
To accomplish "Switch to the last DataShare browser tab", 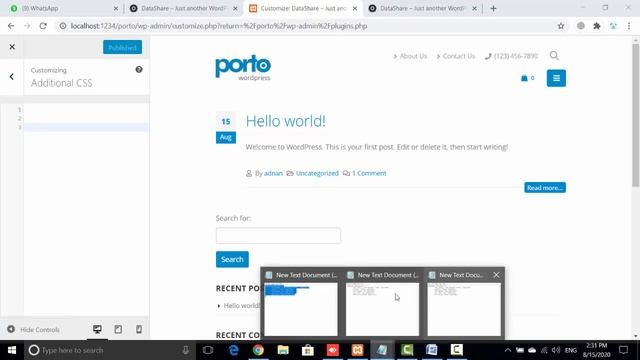I will pyautogui.click(x=422, y=8).
